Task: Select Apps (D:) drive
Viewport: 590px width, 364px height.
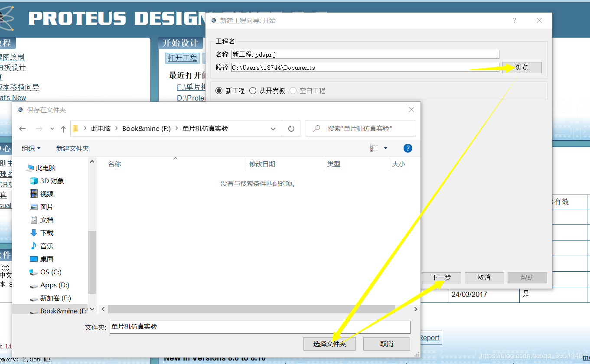Action: point(49,285)
